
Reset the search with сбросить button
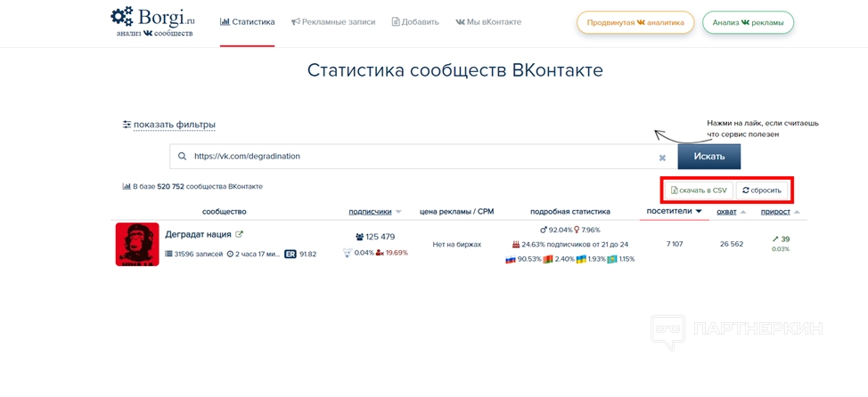pos(762,190)
